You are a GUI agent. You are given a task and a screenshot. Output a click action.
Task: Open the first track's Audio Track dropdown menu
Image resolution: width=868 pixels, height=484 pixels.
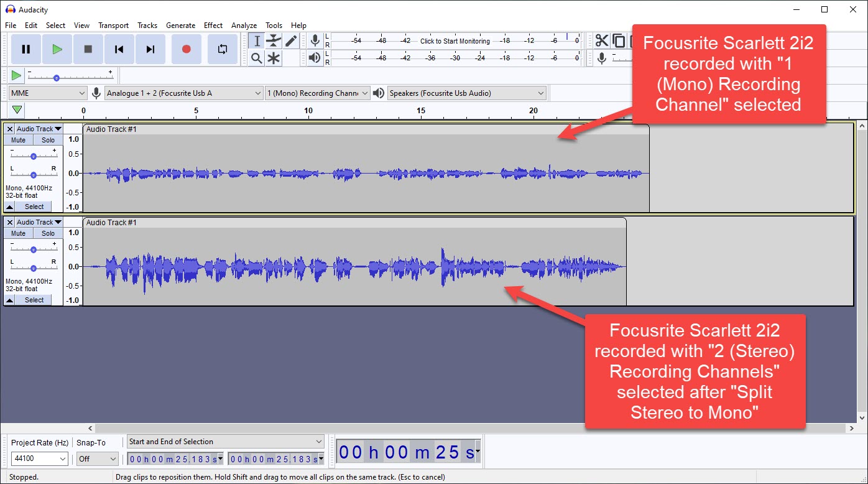(x=39, y=129)
